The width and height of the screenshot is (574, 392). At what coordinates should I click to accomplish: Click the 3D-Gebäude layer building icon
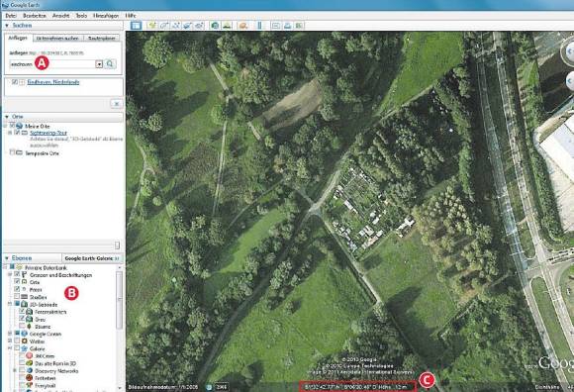(24, 305)
